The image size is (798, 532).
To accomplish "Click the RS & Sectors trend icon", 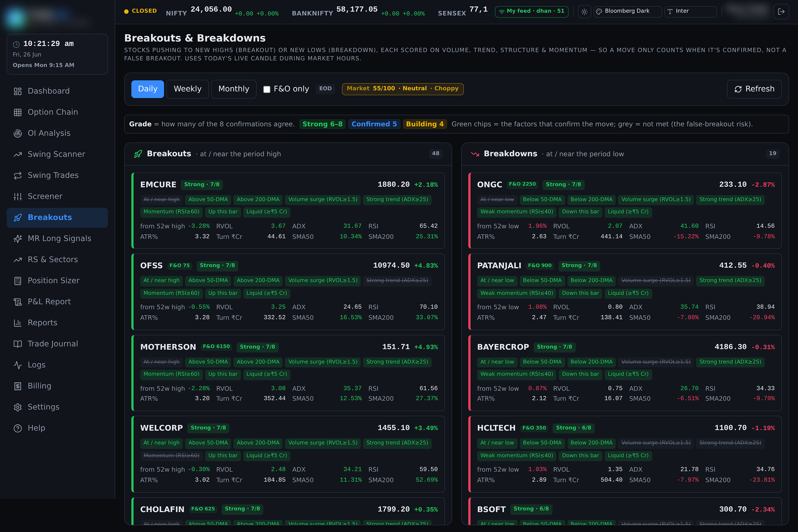I will pyautogui.click(x=17, y=260).
